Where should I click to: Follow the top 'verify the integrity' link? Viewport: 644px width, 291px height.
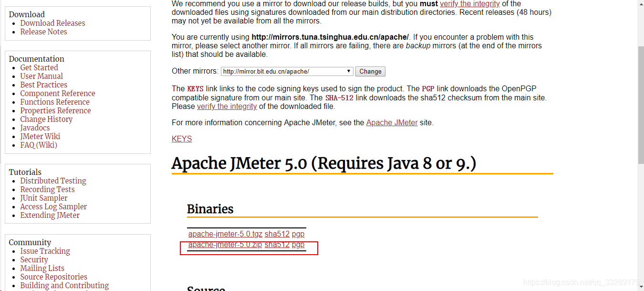click(x=470, y=4)
